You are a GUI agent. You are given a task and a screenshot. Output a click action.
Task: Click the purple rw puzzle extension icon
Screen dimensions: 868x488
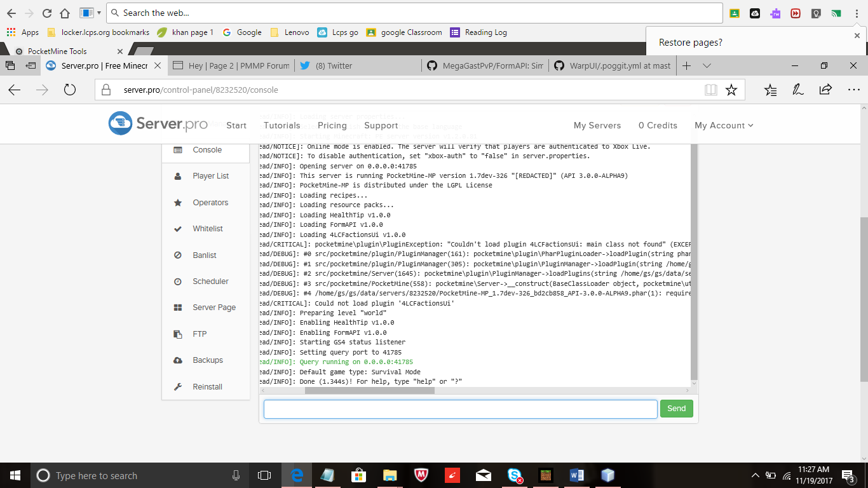[x=775, y=13]
